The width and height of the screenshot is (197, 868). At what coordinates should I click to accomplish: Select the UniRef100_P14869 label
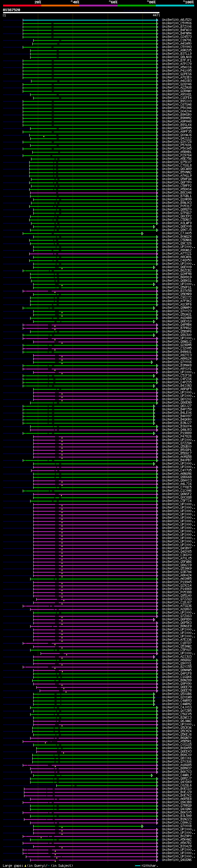(177, 589)
